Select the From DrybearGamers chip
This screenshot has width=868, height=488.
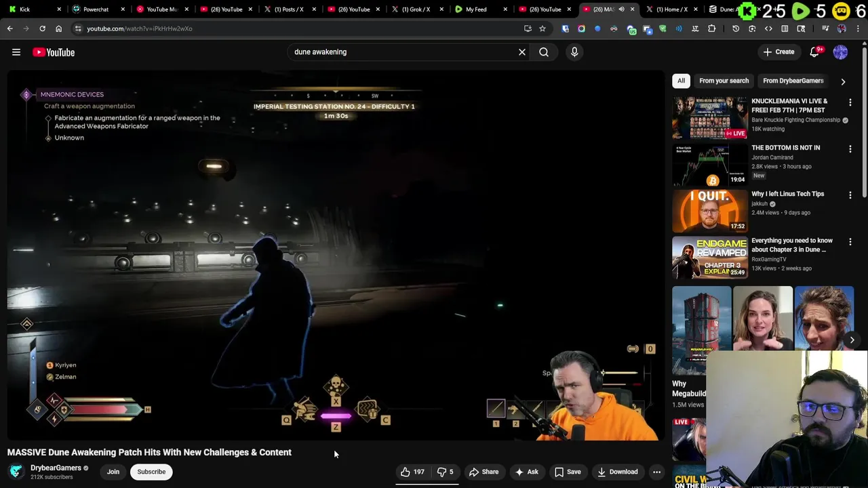tap(793, 81)
